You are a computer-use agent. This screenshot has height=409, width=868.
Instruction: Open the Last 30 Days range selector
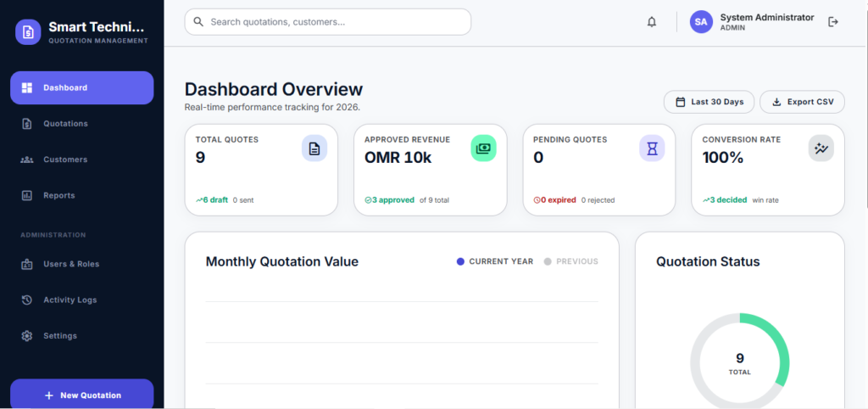click(709, 102)
